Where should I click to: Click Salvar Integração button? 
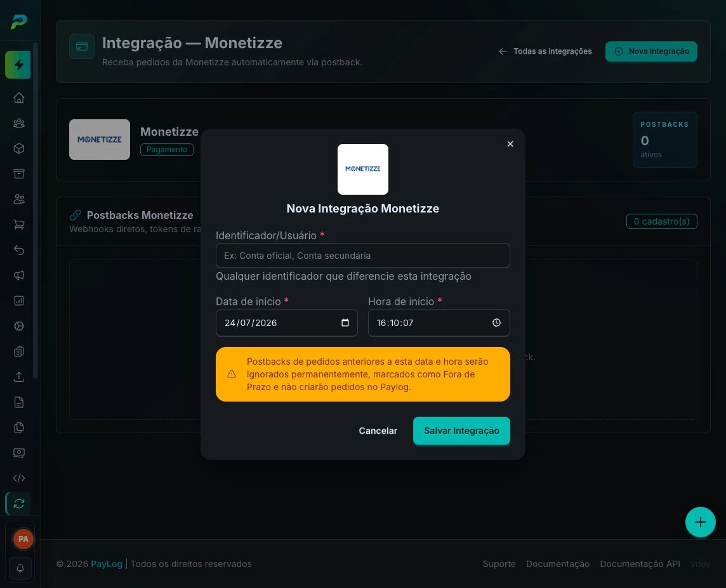tap(461, 431)
